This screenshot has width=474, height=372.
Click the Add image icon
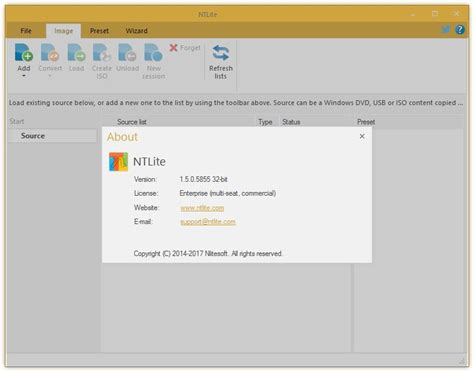[x=24, y=53]
